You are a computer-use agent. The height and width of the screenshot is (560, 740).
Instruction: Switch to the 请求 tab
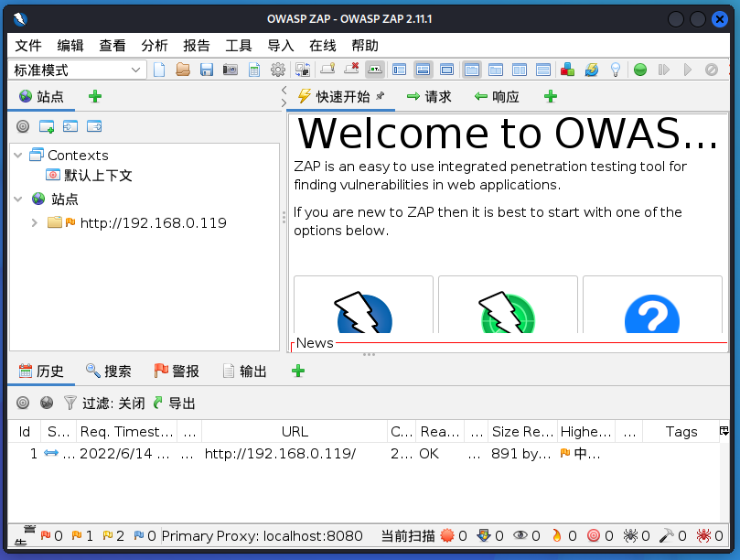click(429, 97)
